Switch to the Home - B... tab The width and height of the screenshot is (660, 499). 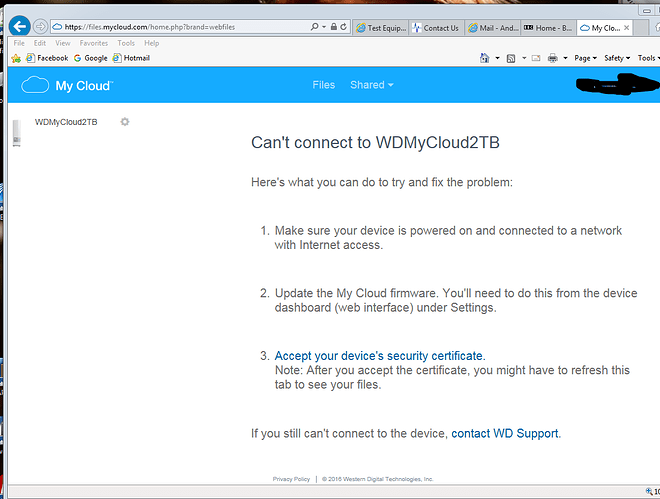click(548, 28)
